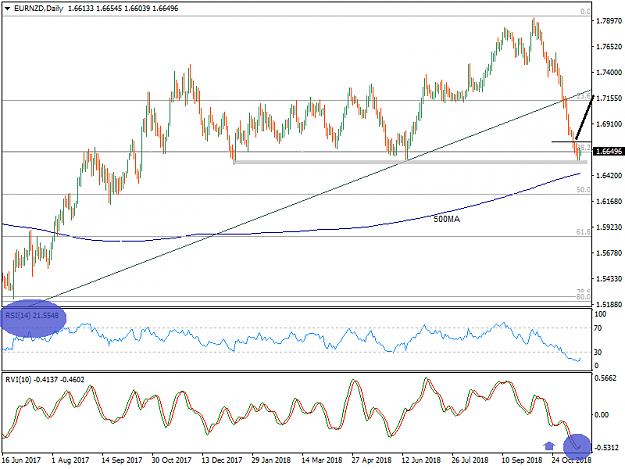Select the RSI(14) 21.5548 indicator label
This screenshot has width=625, height=469.
[x=32, y=316]
